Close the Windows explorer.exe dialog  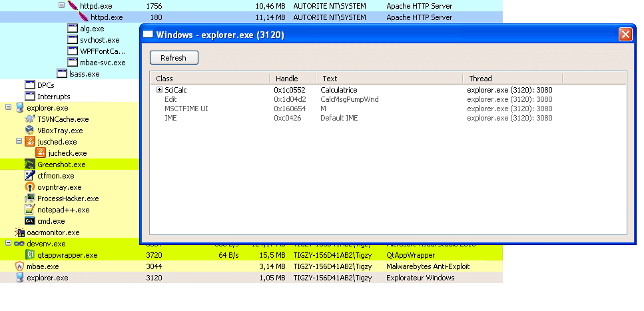tap(625, 34)
